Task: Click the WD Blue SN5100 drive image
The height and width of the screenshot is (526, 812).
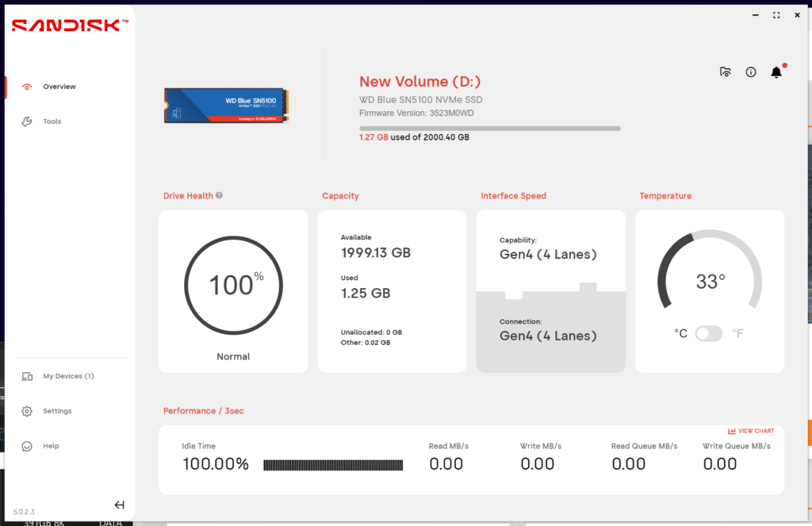Action: coord(226,106)
